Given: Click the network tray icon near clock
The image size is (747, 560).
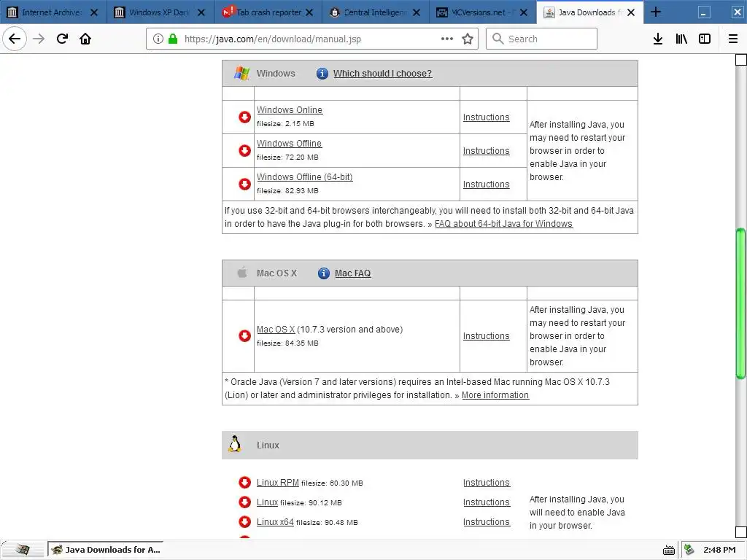Looking at the screenshot, I should (x=689, y=550).
